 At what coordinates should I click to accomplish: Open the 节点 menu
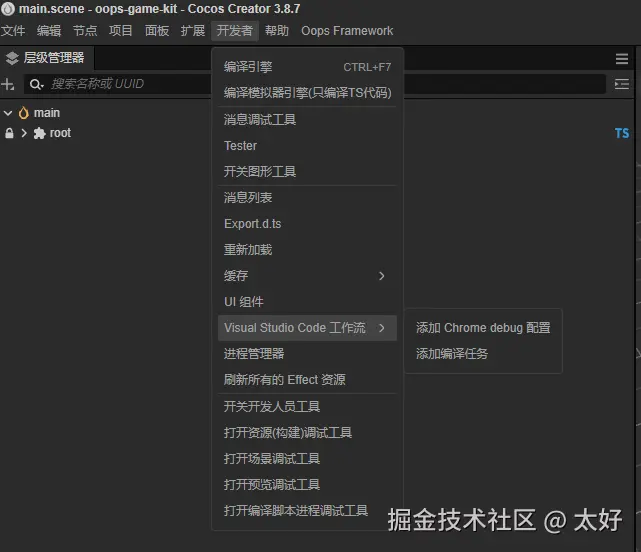coord(85,31)
